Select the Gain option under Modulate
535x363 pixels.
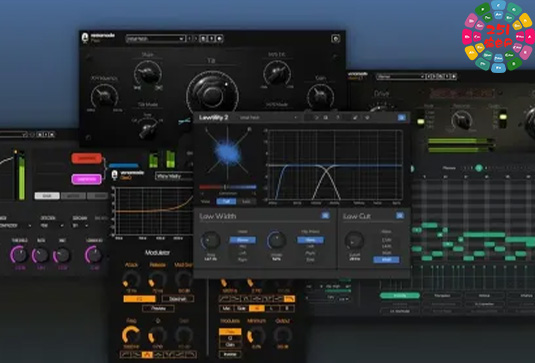point(230,345)
